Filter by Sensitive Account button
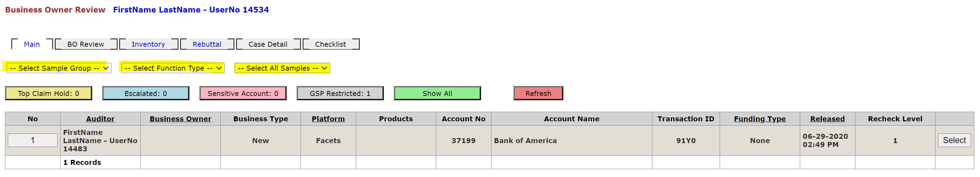 pyautogui.click(x=243, y=93)
